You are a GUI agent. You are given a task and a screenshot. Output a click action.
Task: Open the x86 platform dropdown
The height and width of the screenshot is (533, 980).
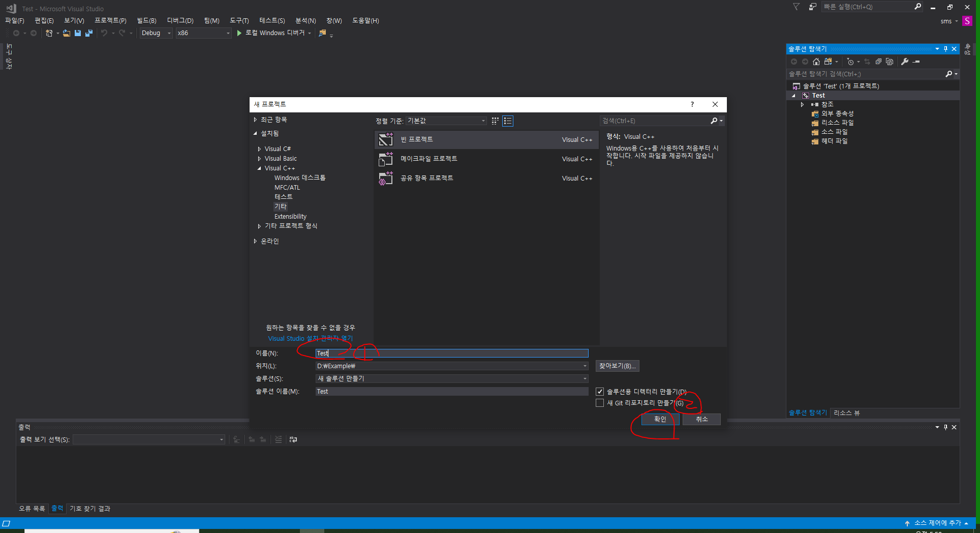pyautogui.click(x=203, y=33)
